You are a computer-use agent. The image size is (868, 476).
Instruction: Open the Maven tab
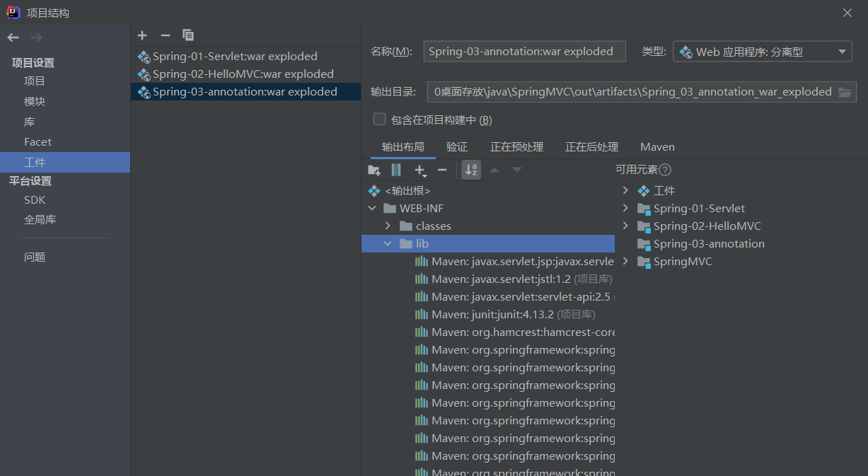point(657,147)
